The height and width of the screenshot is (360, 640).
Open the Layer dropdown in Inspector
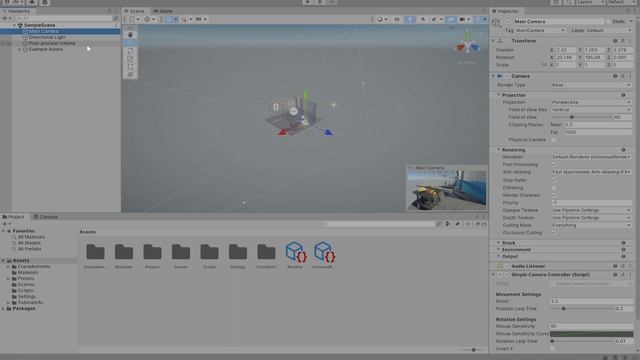pyautogui.click(x=609, y=30)
